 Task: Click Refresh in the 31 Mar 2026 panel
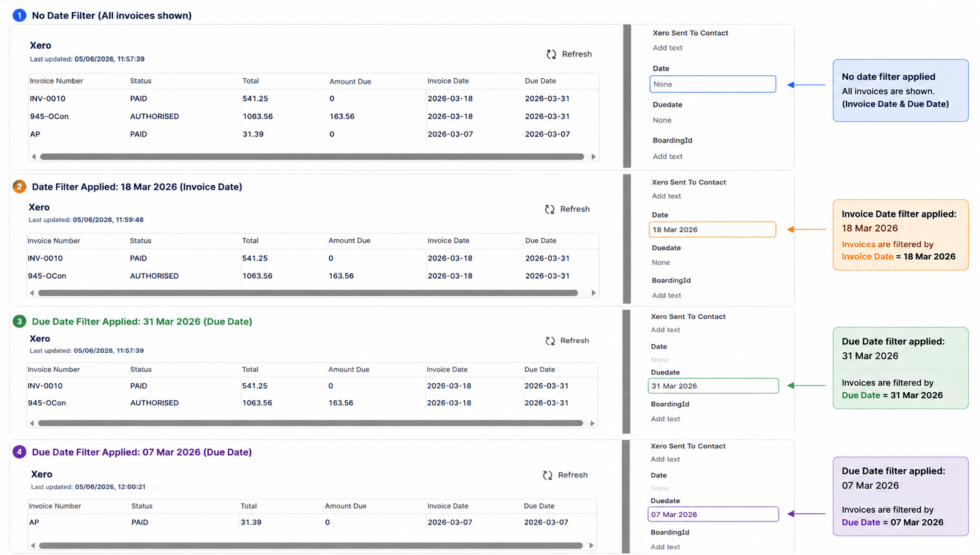click(x=567, y=341)
